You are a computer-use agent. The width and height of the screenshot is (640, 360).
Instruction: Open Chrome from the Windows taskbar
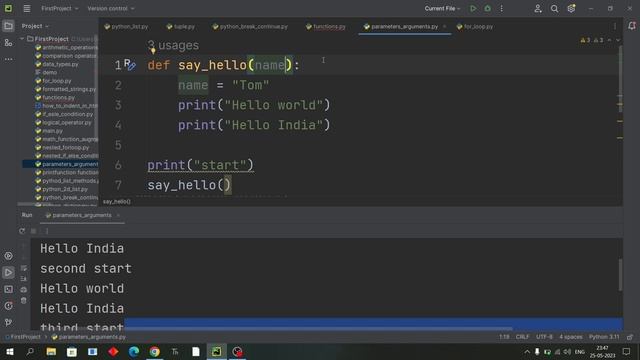(x=154, y=351)
